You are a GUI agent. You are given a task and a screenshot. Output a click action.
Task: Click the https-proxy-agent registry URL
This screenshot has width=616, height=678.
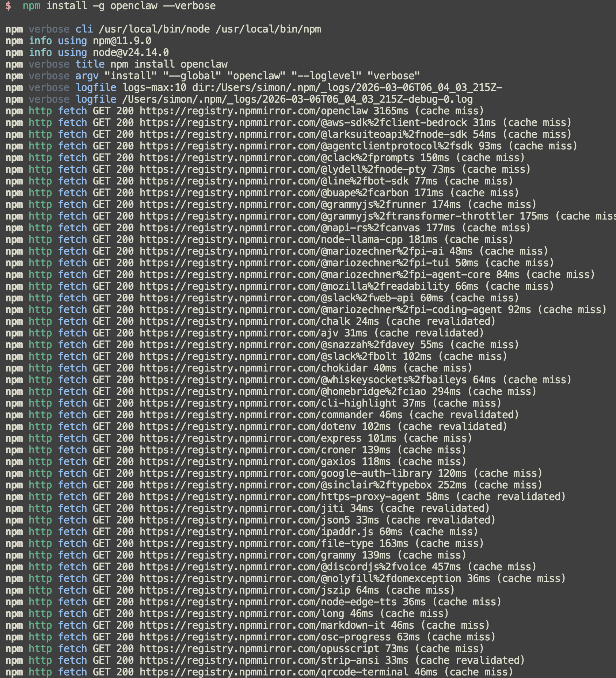point(280,497)
